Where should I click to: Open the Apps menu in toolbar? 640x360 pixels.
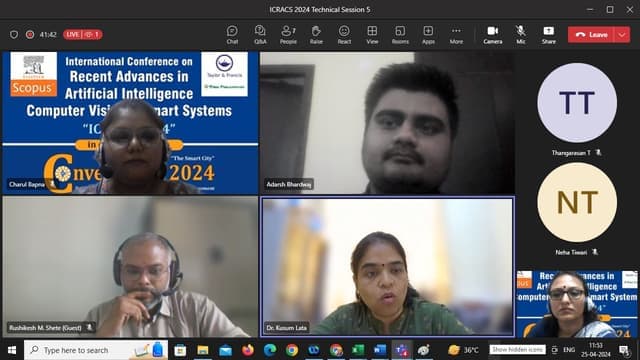pos(428,35)
